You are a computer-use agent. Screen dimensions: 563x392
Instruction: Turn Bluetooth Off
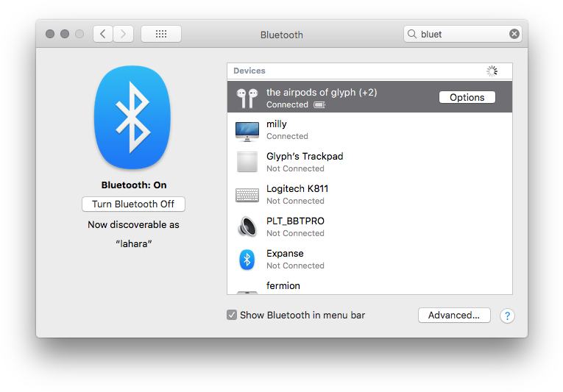click(x=133, y=204)
